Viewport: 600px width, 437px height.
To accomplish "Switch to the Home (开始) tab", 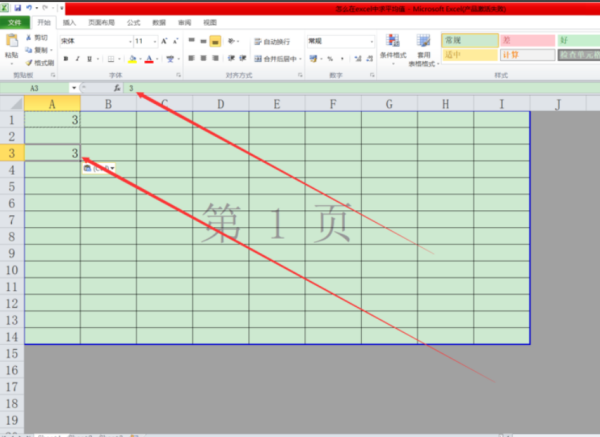I will pos(44,23).
